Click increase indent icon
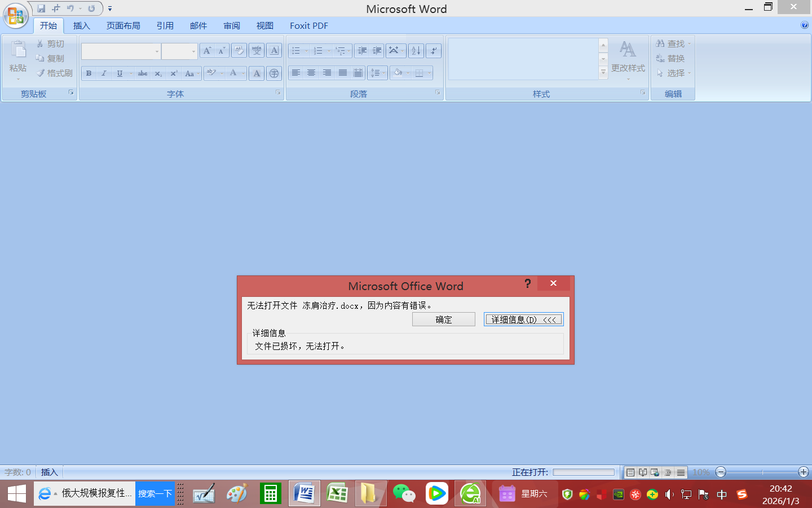Viewport: 812px width, 508px height. pos(377,51)
